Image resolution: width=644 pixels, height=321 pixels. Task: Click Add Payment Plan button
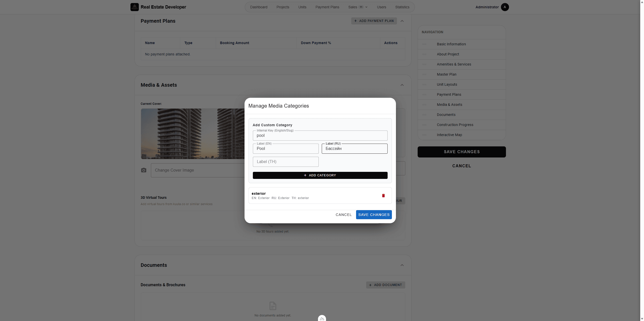[x=374, y=21]
